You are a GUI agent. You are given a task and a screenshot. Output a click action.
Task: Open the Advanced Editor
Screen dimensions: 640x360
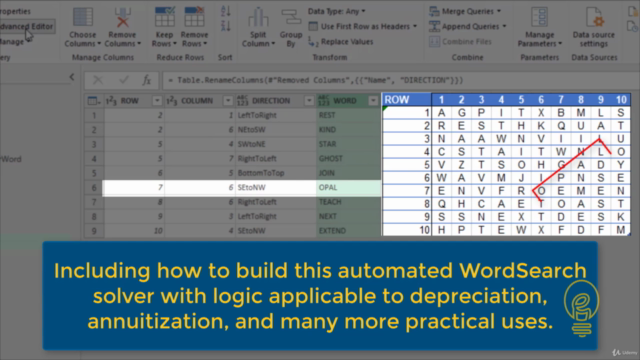pyautogui.click(x=27, y=27)
